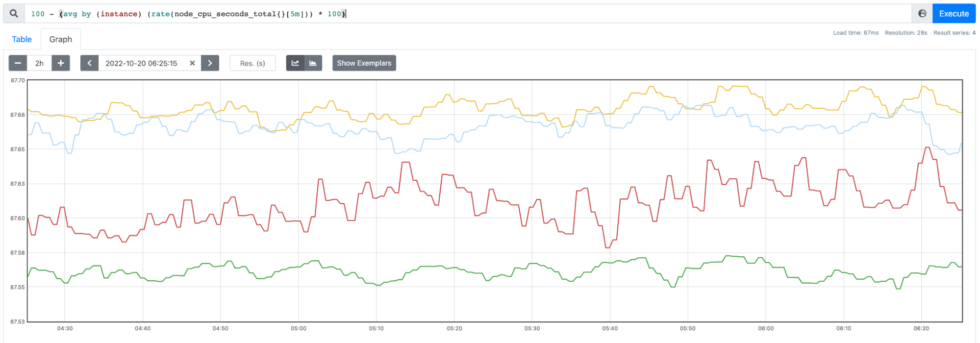Click the 87.58 y-axis label

click(18, 253)
